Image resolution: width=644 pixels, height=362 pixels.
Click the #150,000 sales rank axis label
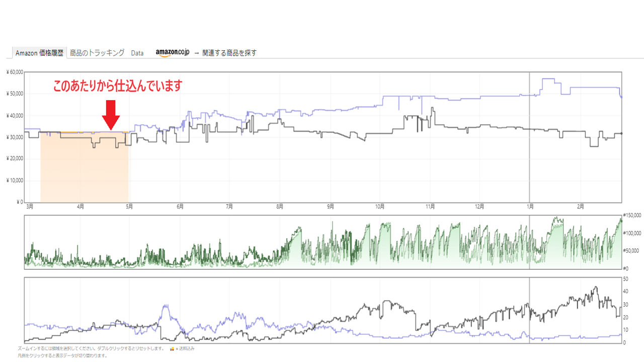point(632,215)
